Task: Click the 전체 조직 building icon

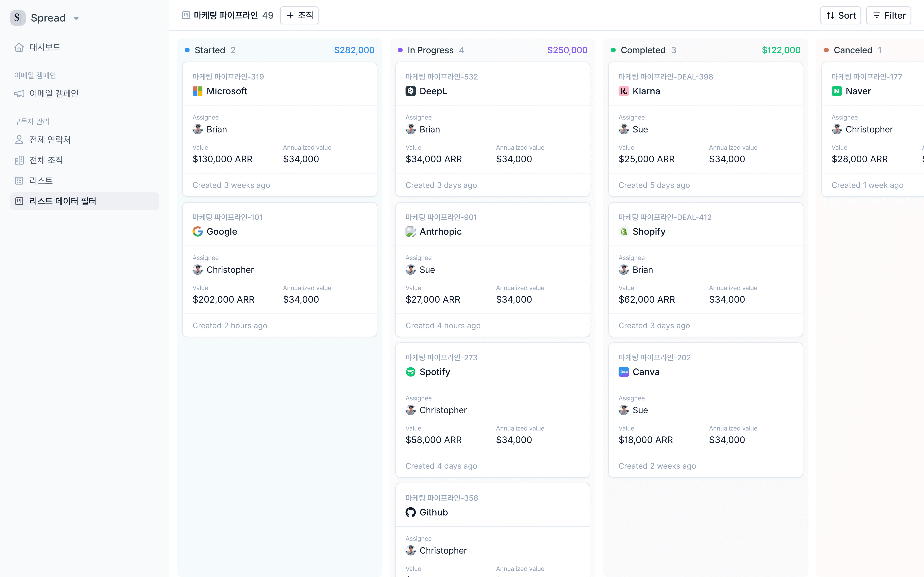Action: click(x=19, y=160)
